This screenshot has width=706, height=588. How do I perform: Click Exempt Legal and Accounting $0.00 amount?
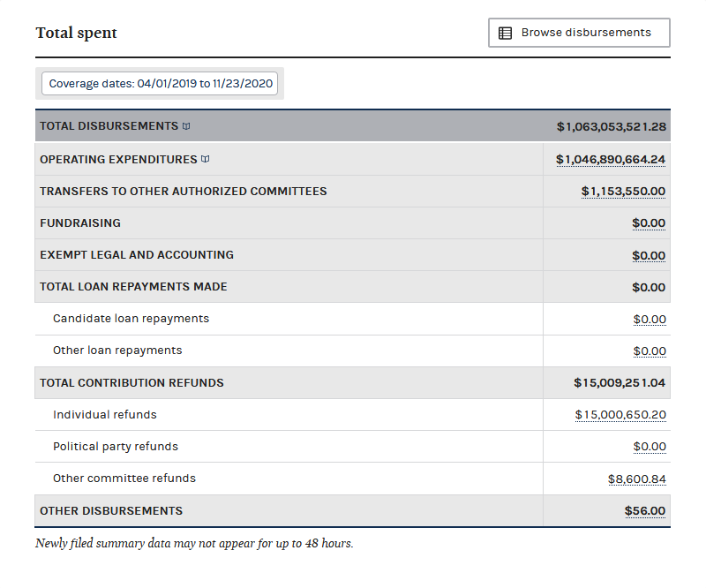pos(649,255)
